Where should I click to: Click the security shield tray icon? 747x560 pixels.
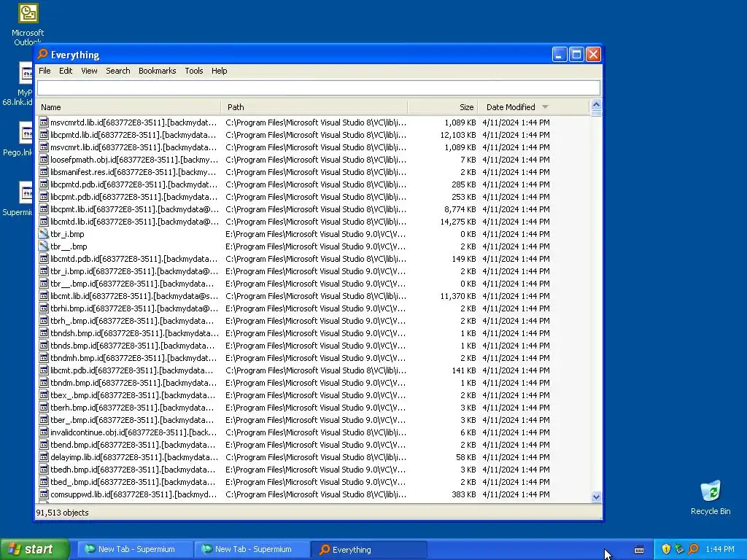(x=666, y=549)
